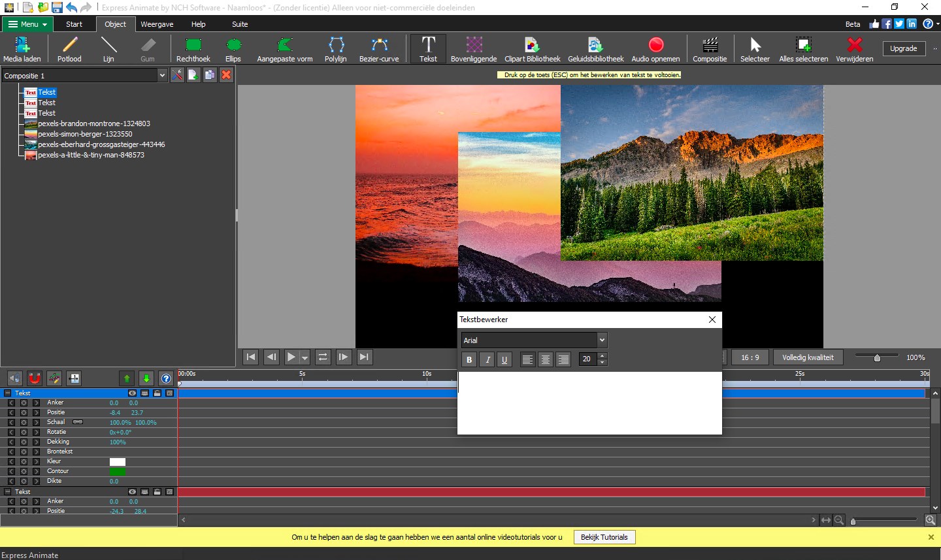Screen dimensions: 941x560
Task: Click the Bekijk Tutorials button
Action: coord(604,537)
